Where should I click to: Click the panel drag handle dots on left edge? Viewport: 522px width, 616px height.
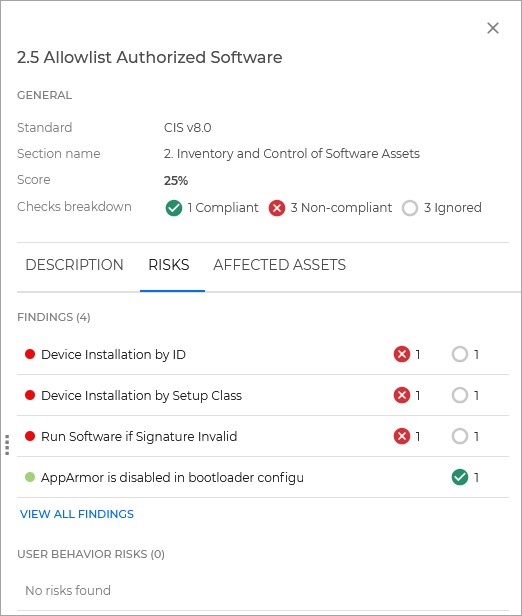[x=7, y=445]
